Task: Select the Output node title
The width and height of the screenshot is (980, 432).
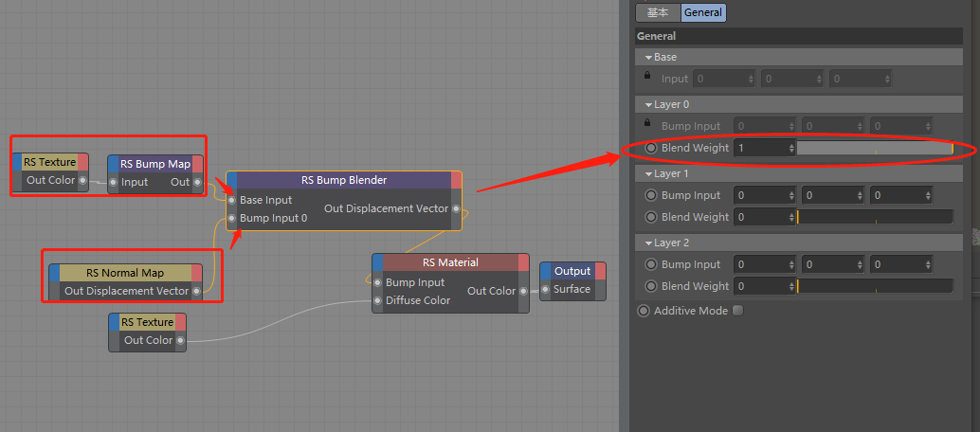Action: (572, 271)
